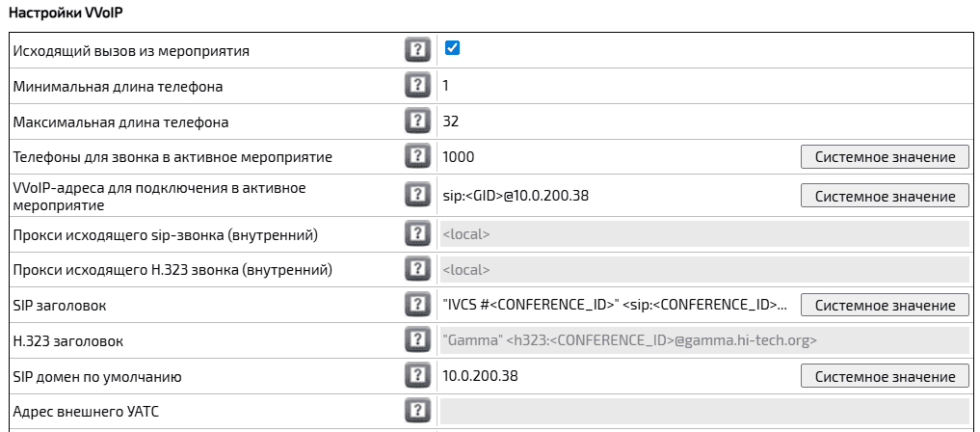Click help icon next to VVoIP-адреса row
Viewport: 980px width, 432px height.
click(417, 195)
